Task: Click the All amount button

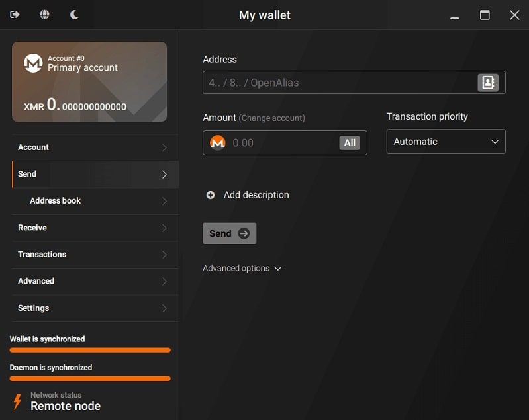Action: pos(350,143)
